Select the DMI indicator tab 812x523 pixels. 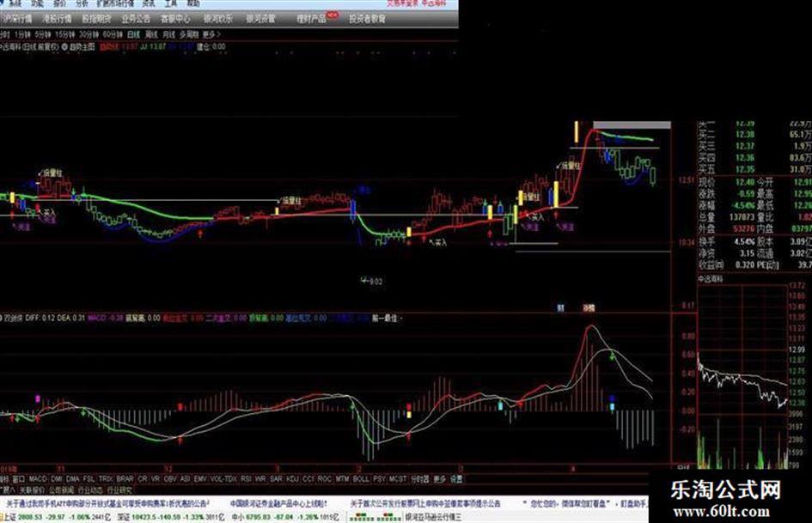57,479
